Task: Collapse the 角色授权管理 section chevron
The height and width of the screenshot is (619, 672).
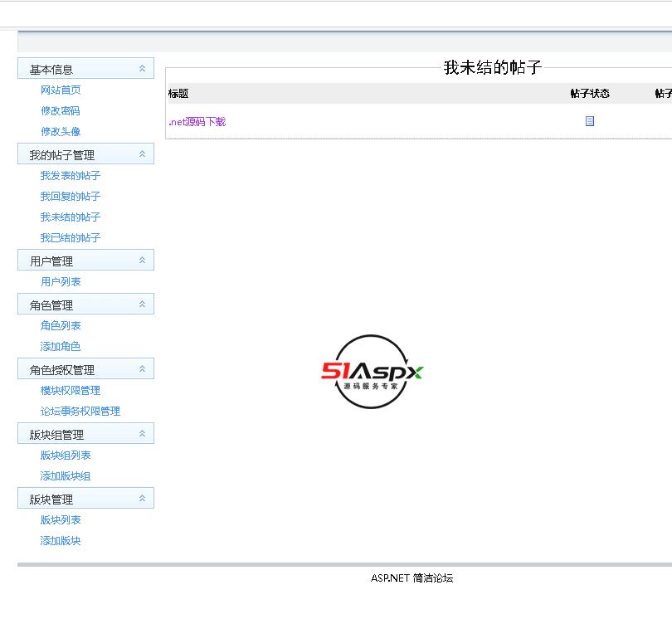Action: (x=143, y=368)
